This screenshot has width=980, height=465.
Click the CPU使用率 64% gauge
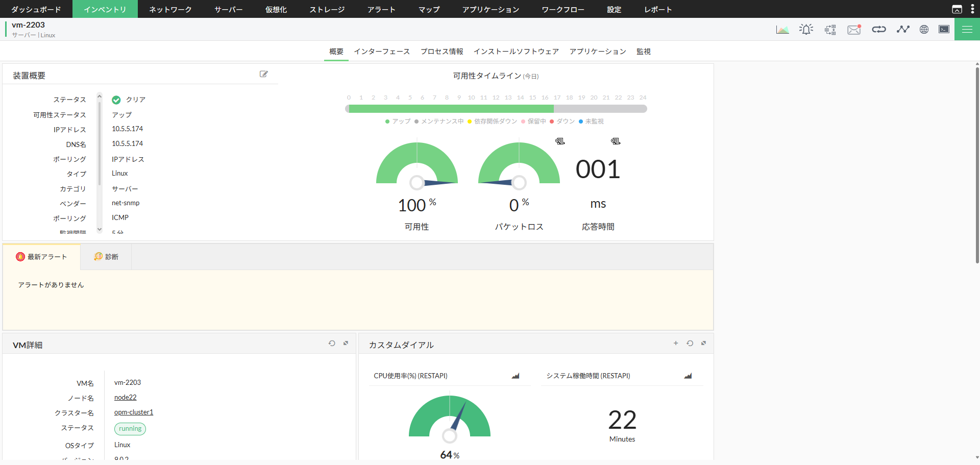point(450,419)
